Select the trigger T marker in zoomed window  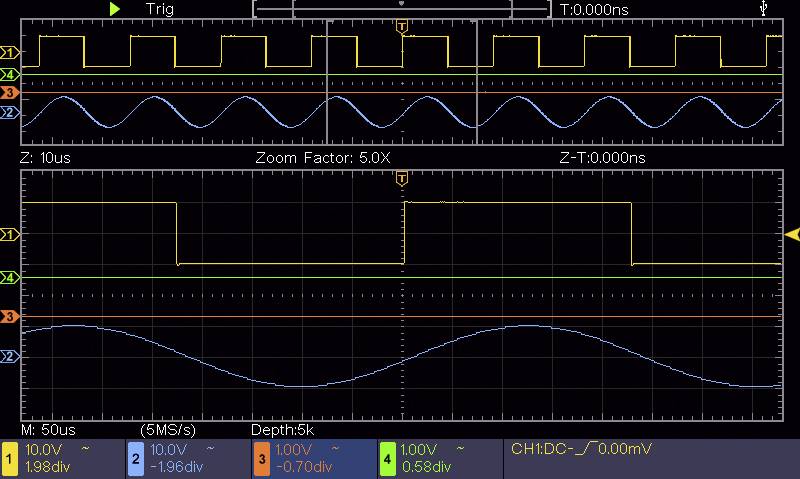(402, 178)
